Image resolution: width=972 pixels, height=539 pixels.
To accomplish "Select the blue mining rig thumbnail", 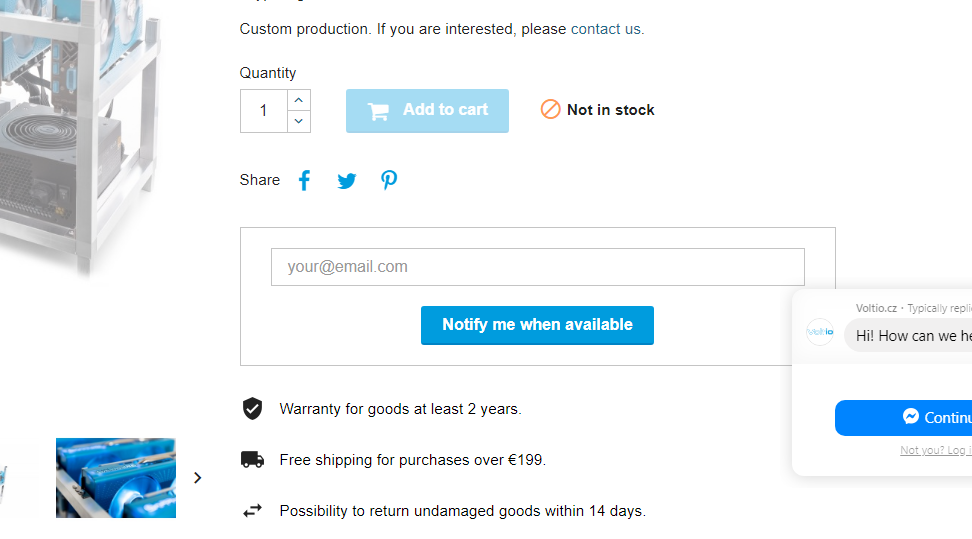I will [x=116, y=478].
